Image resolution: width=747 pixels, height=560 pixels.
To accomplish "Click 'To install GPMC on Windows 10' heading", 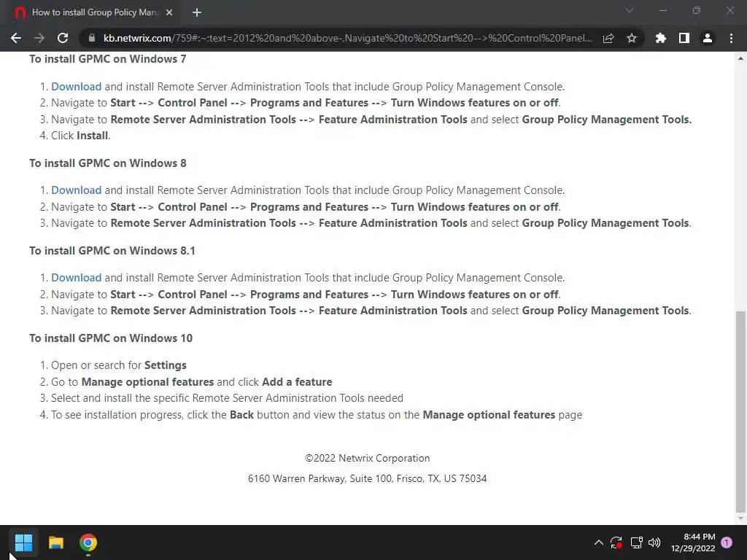I will (111, 338).
